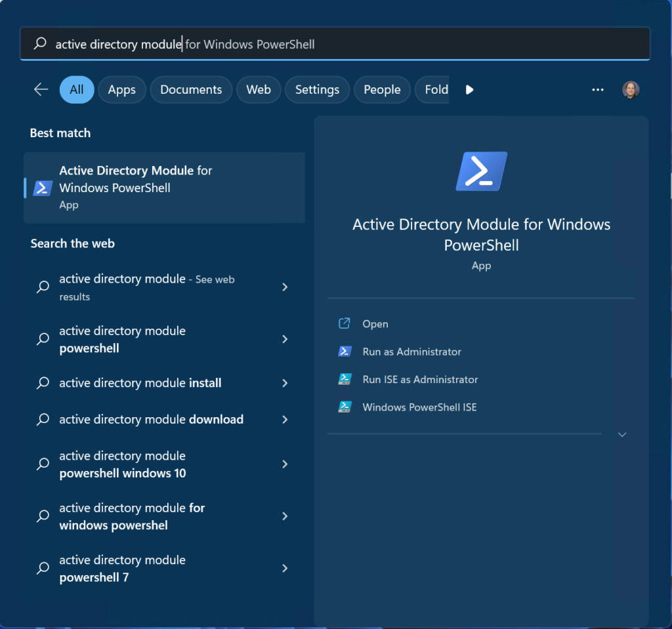672x629 pixels.
Task: Click the large PowerShell icon in preview pane
Action: (481, 172)
